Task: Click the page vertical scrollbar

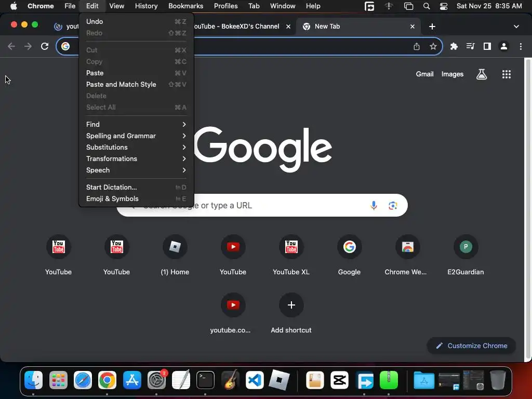Action: click(x=528, y=209)
